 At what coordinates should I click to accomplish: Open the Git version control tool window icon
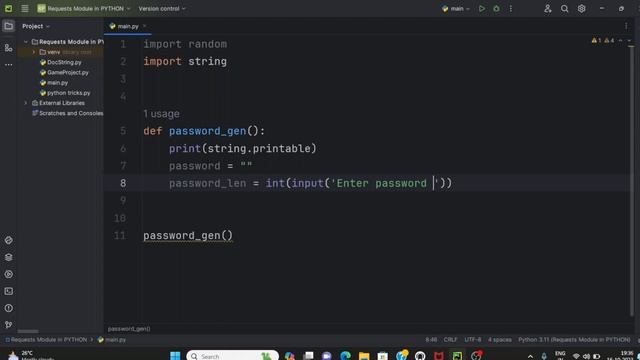coord(8,325)
